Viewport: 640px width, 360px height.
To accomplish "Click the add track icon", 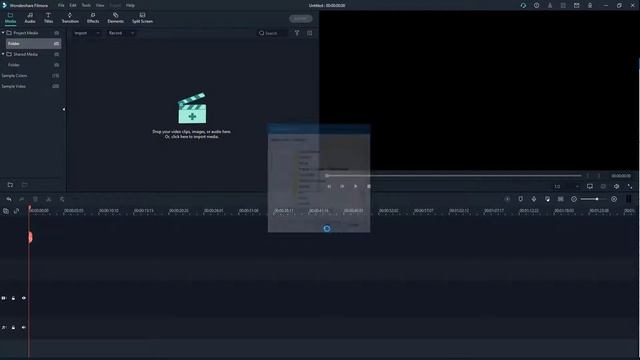I will (x=6, y=211).
